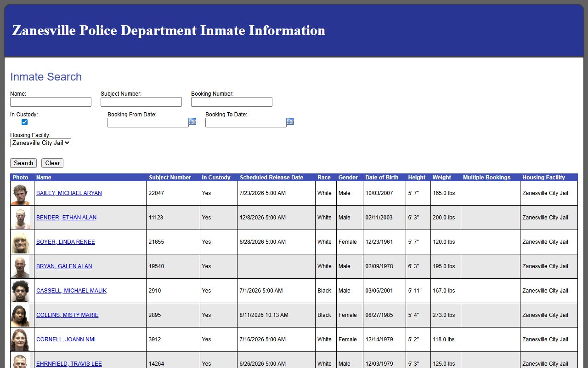Click the In Custody column header
The image size is (588, 368).
coord(216,178)
